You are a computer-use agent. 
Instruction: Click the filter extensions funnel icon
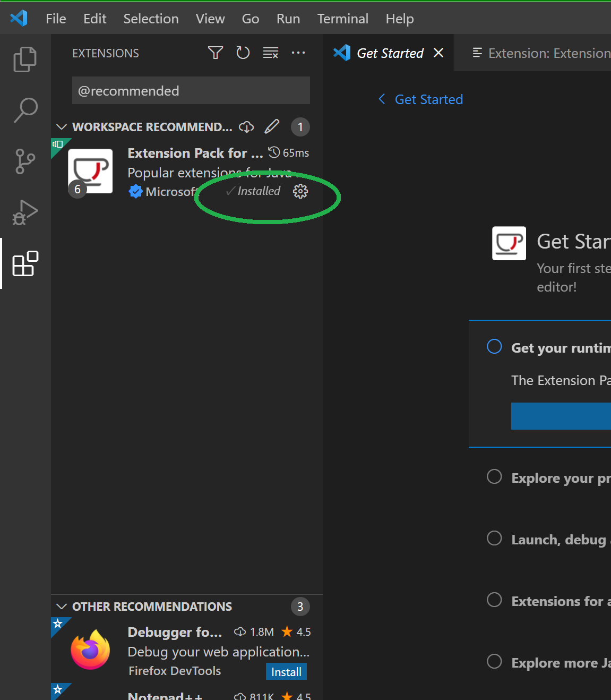[215, 53]
